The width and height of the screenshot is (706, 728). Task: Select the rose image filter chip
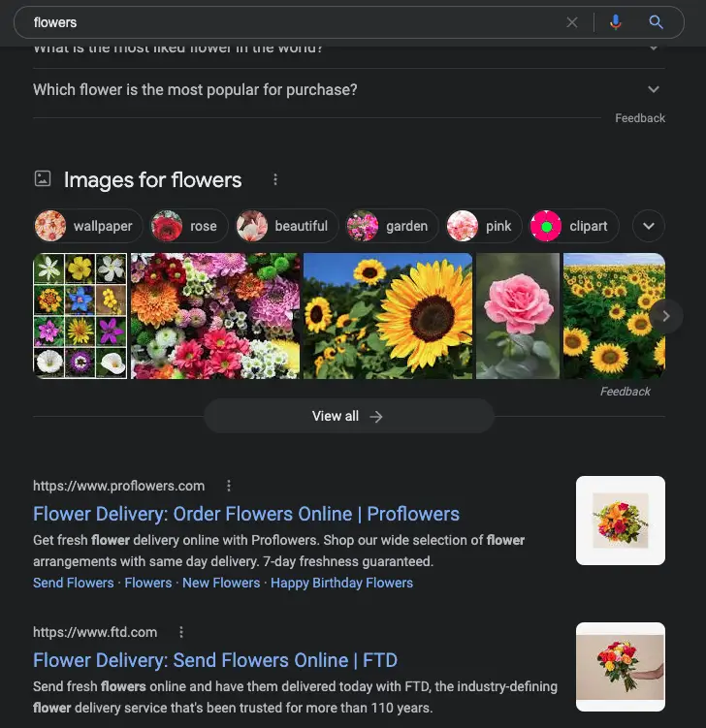tap(190, 226)
